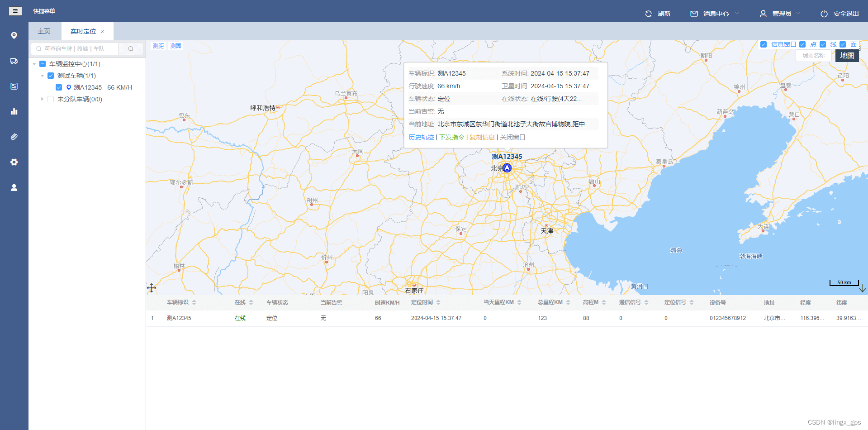Open the truck vehicle sidebar section

coord(14,61)
